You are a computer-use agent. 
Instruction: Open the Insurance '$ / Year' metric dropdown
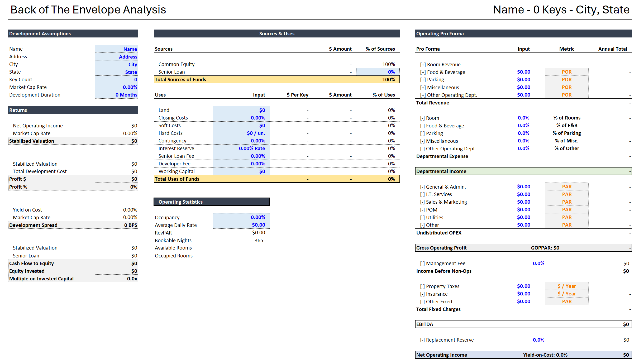pos(567,294)
